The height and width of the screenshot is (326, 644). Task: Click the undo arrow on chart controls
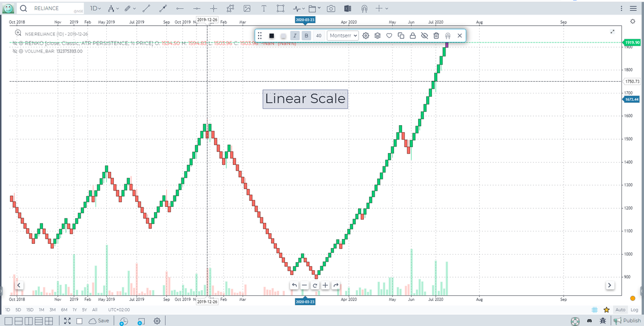(x=294, y=285)
